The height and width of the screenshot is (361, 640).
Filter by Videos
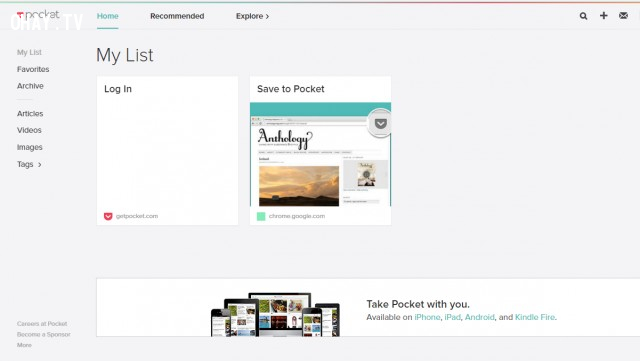coord(29,130)
